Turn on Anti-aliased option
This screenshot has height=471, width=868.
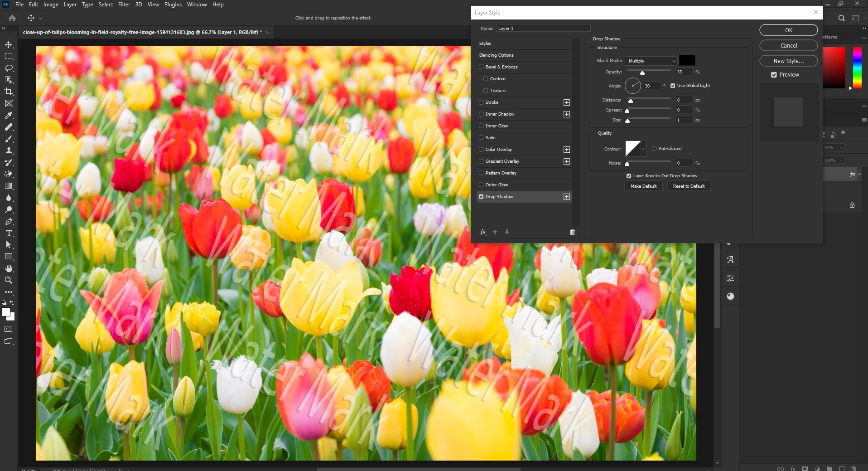tap(654, 149)
